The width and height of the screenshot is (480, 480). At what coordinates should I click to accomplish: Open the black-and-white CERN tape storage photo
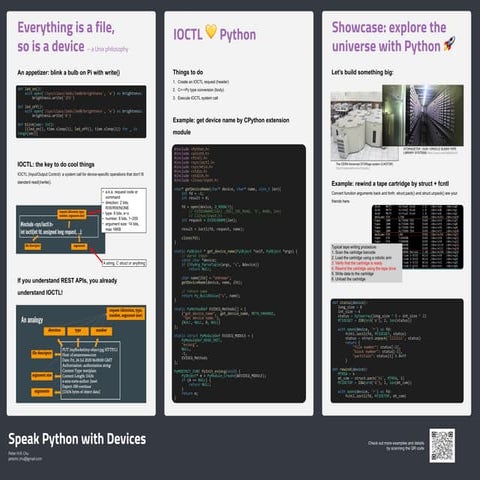(x=356, y=126)
